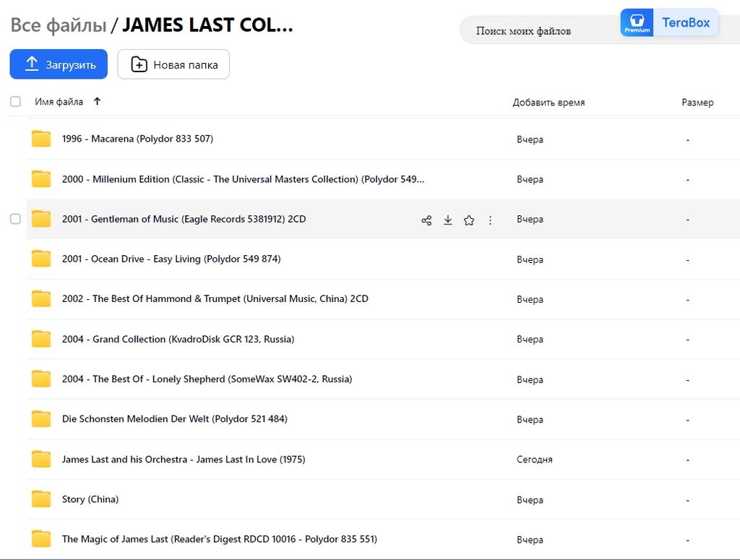Open more options for Gentleman of Music
740x560 pixels.
click(491, 220)
